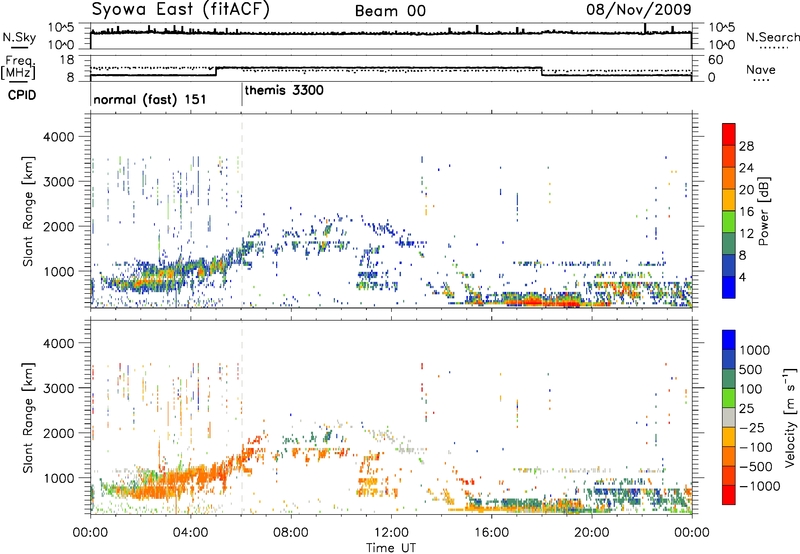The image size is (800, 554).
Task: Click the 'Syowa East (fitACF)' plot title
Action: pyautogui.click(x=180, y=9)
